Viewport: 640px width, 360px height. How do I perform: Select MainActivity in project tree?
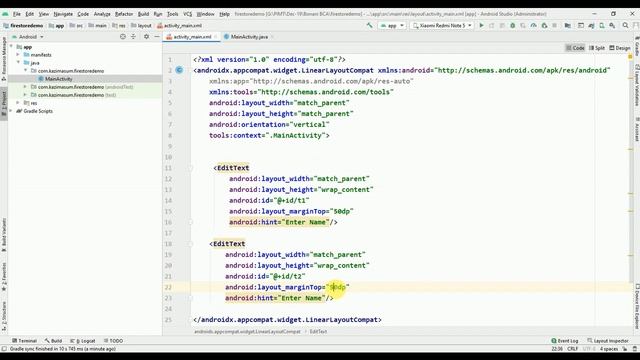(58, 79)
